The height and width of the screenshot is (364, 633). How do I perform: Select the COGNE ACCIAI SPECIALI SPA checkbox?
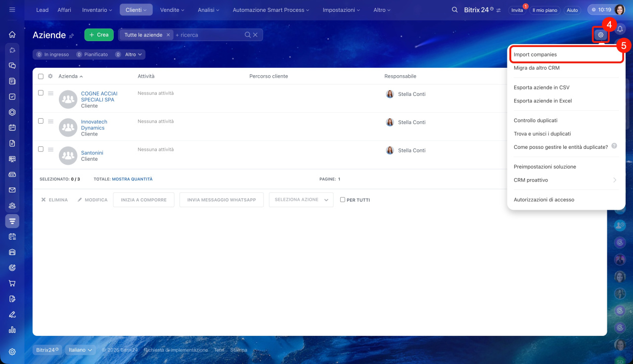click(x=41, y=93)
